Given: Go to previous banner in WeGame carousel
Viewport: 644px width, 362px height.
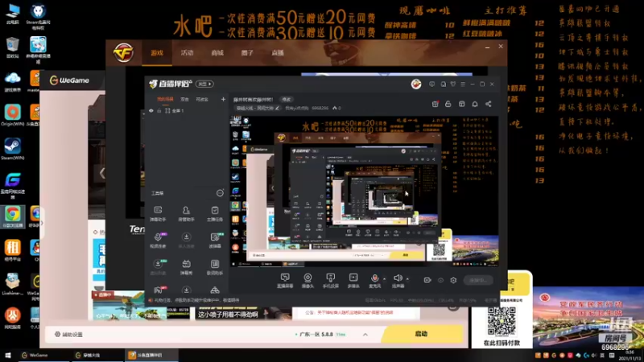Looking at the screenshot, I should coord(102,173).
